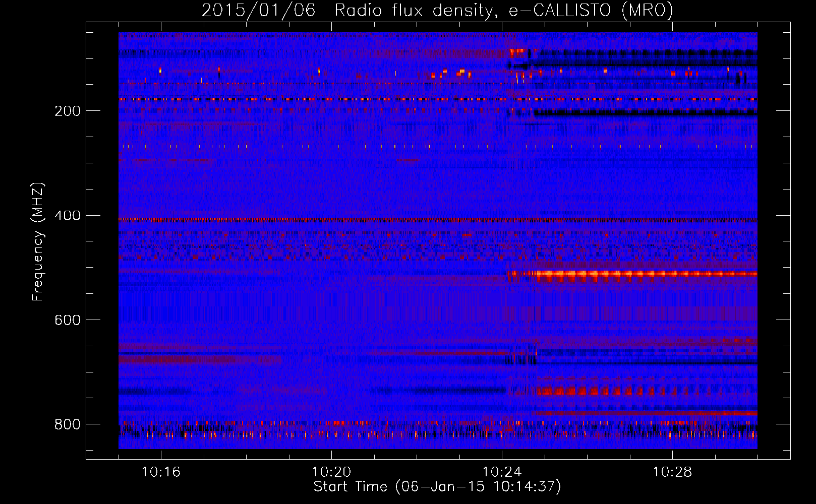Screen dimensions: 816x504
Task: Click the "Frequency (MHZ)" y-axis label
Action: [x=38, y=241]
